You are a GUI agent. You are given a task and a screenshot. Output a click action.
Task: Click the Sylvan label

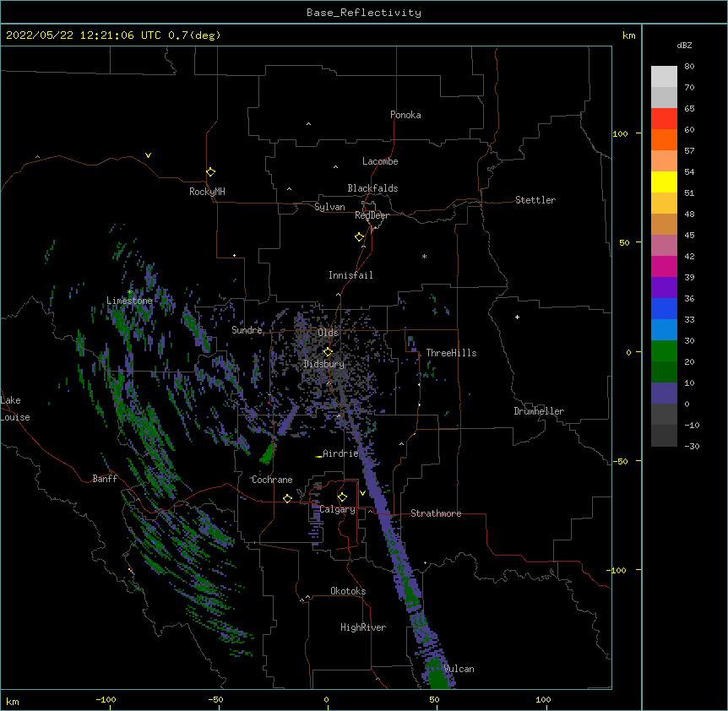click(329, 207)
